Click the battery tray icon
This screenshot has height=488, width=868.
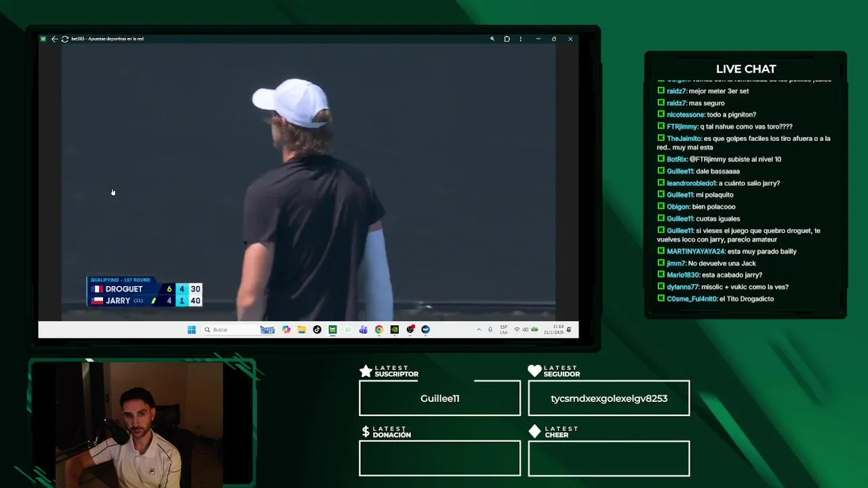coord(534,329)
